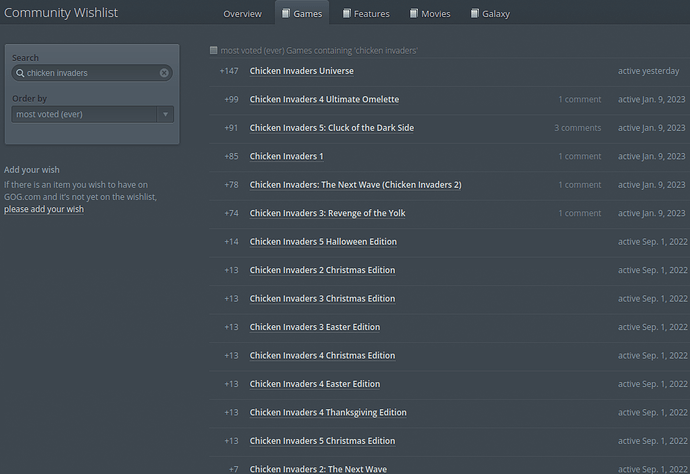Switch to the Galaxy tab
Viewport: 690px width, 474px height.
pyautogui.click(x=490, y=14)
